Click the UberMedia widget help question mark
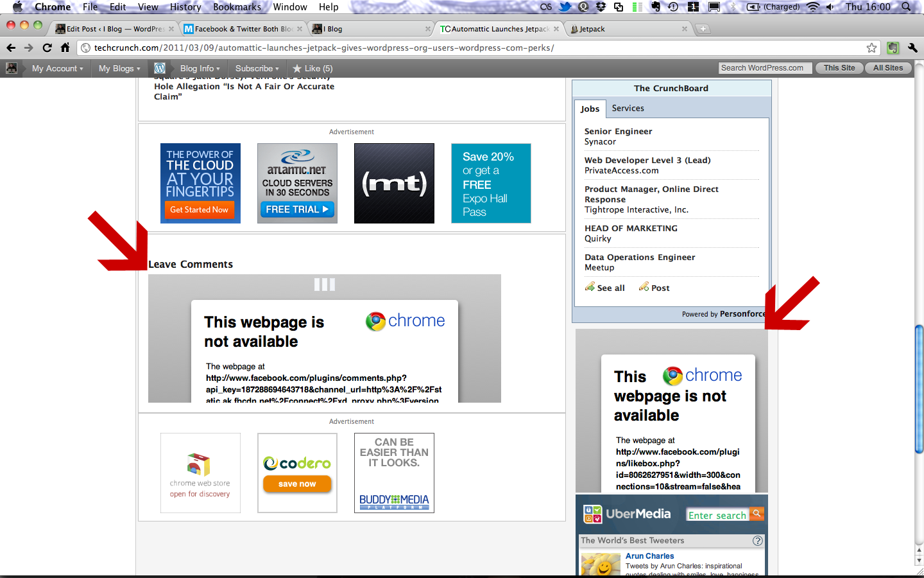 [758, 541]
